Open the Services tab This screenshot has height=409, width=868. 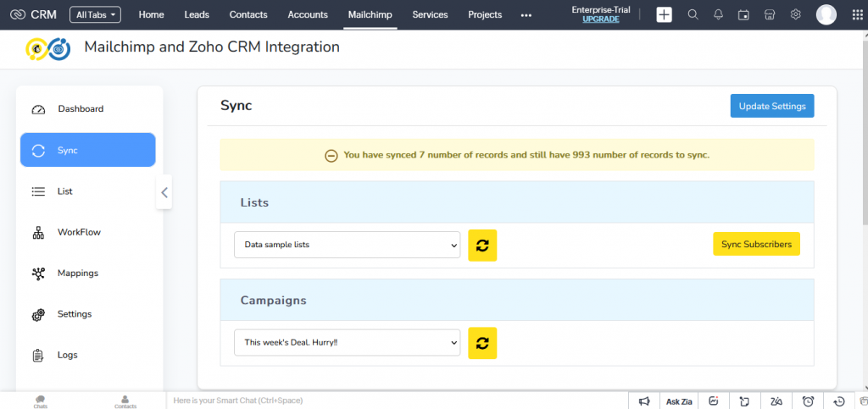(430, 15)
